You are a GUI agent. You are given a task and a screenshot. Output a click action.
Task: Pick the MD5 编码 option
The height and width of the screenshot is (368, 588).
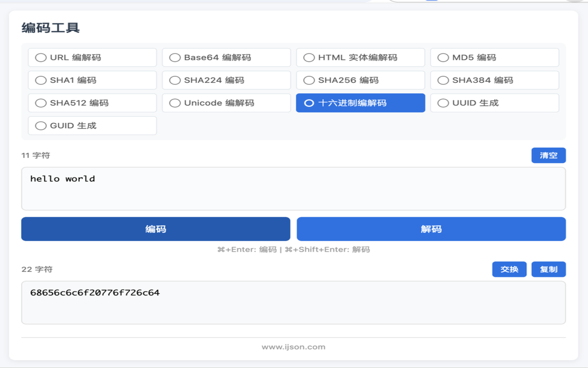pyautogui.click(x=495, y=57)
